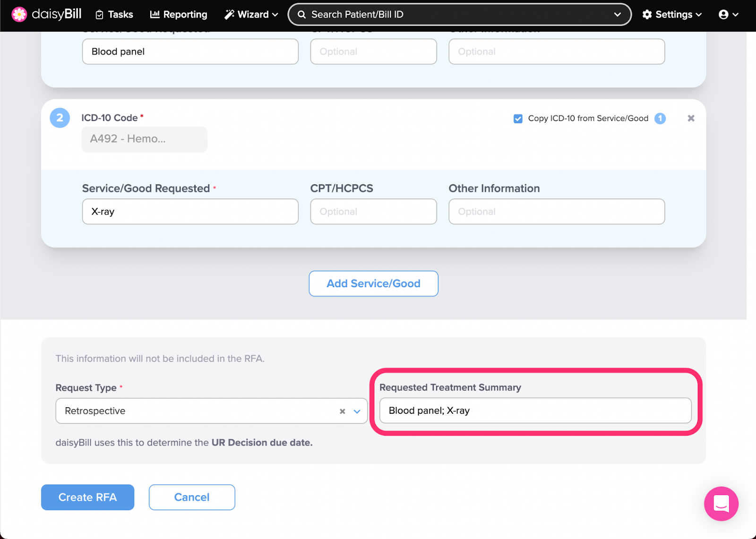Click the ICD-10 Code label in item 2
756x539 pixels.
point(110,118)
